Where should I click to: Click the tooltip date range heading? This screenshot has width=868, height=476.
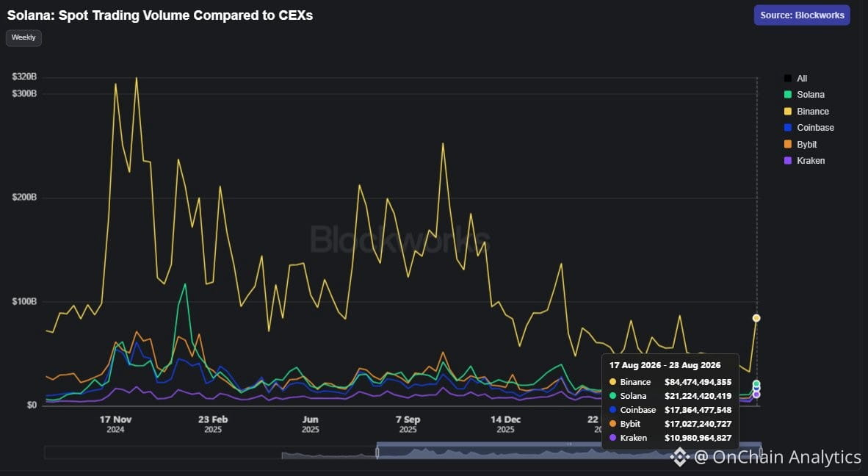click(665, 365)
